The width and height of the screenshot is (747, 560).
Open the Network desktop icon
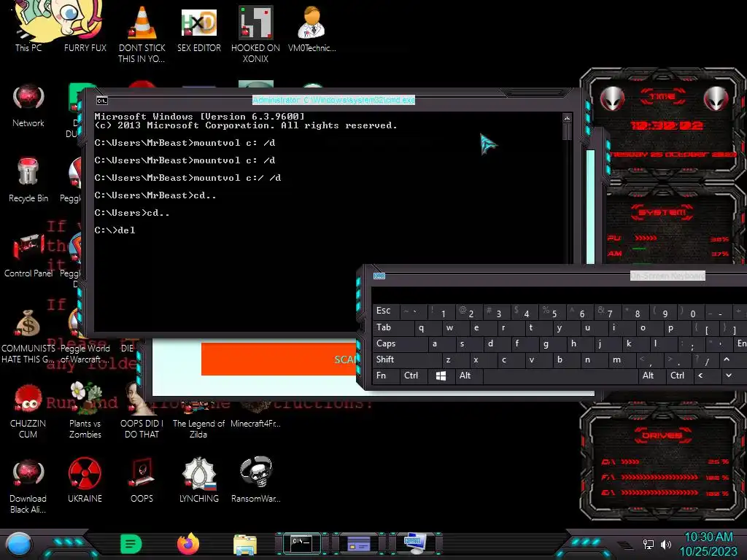(x=28, y=106)
